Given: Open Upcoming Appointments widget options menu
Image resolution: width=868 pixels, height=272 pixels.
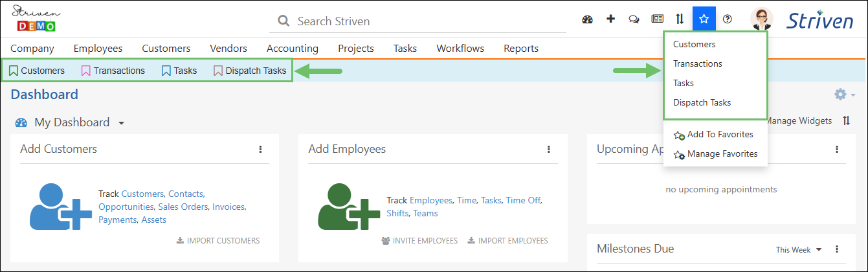Looking at the screenshot, I should (x=837, y=149).
